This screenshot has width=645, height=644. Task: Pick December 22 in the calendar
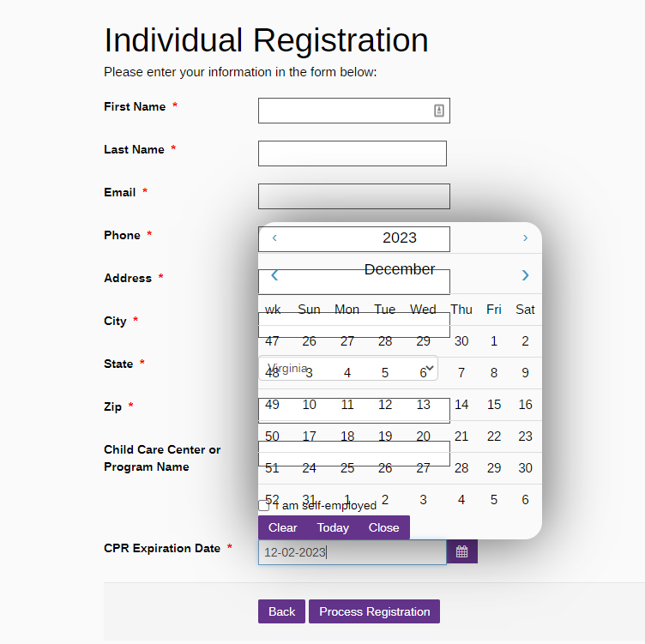[x=494, y=436]
